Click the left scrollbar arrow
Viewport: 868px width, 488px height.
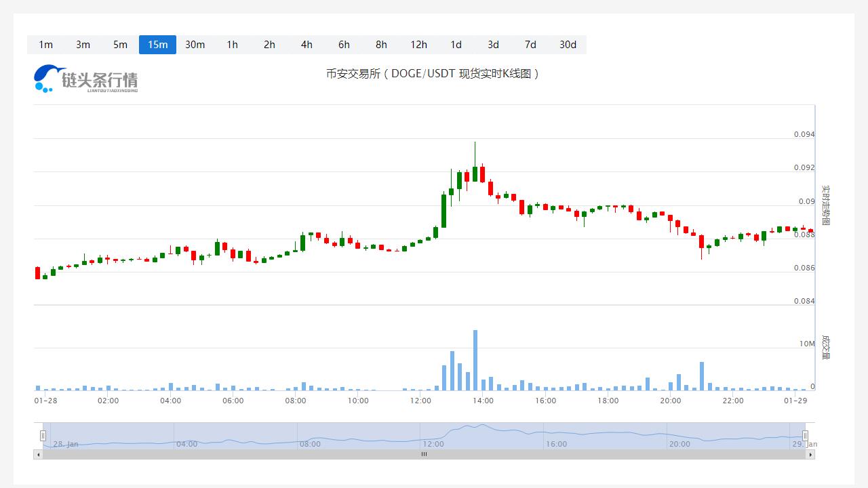click(x=38, y=455)
